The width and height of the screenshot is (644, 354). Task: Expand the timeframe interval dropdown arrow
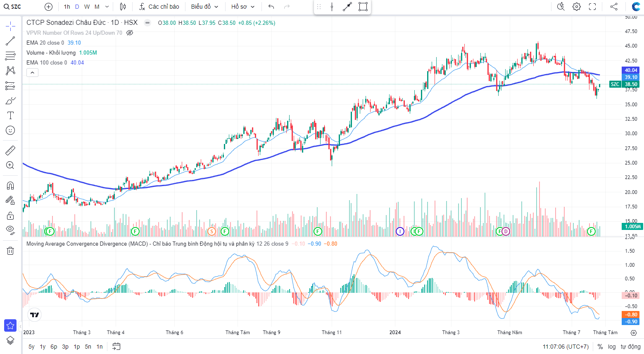107,7
